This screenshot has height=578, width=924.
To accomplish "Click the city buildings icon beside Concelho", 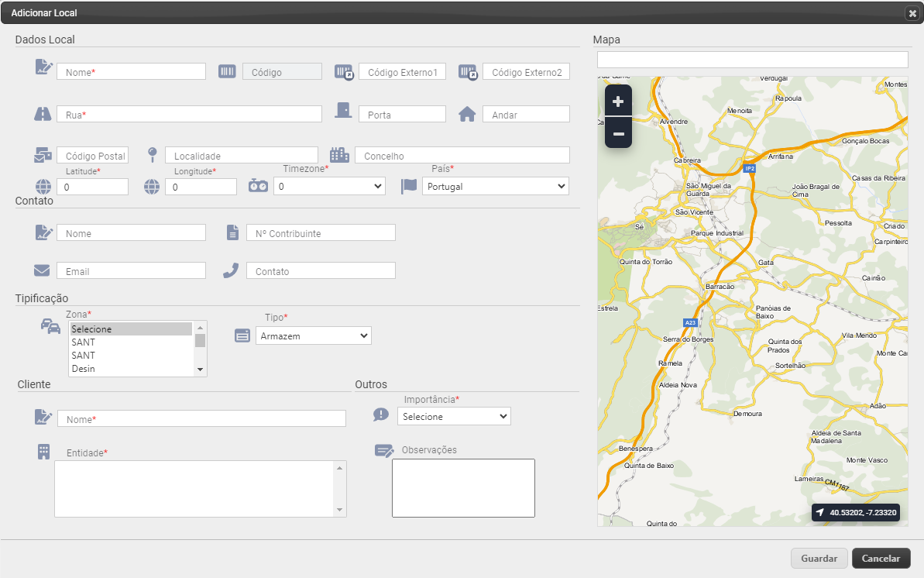I will tap(339, 154).
